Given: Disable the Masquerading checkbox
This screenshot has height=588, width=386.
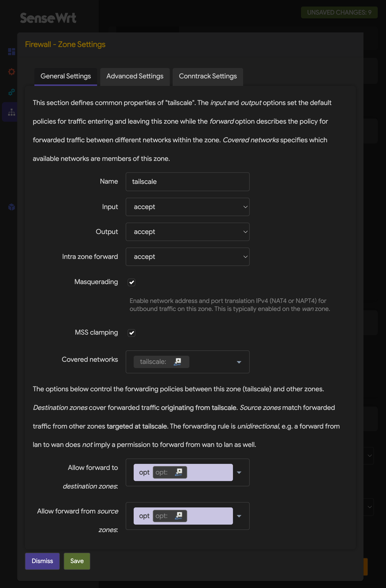Looking at the screenshot, I should point(131,282).
